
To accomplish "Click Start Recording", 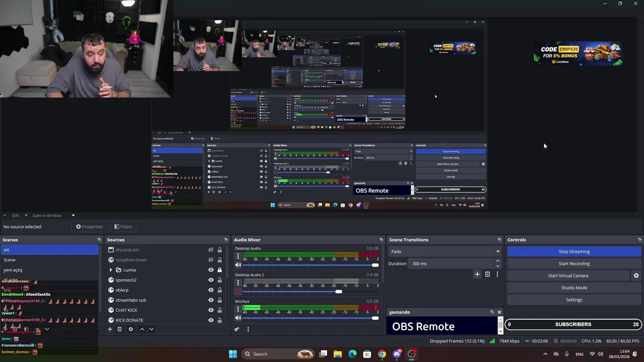I will 574,263.
